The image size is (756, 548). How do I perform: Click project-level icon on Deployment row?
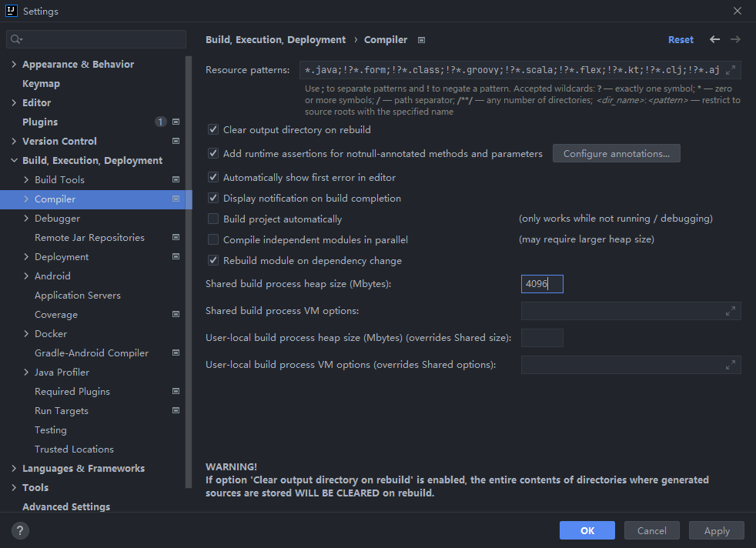pos(176,257)
